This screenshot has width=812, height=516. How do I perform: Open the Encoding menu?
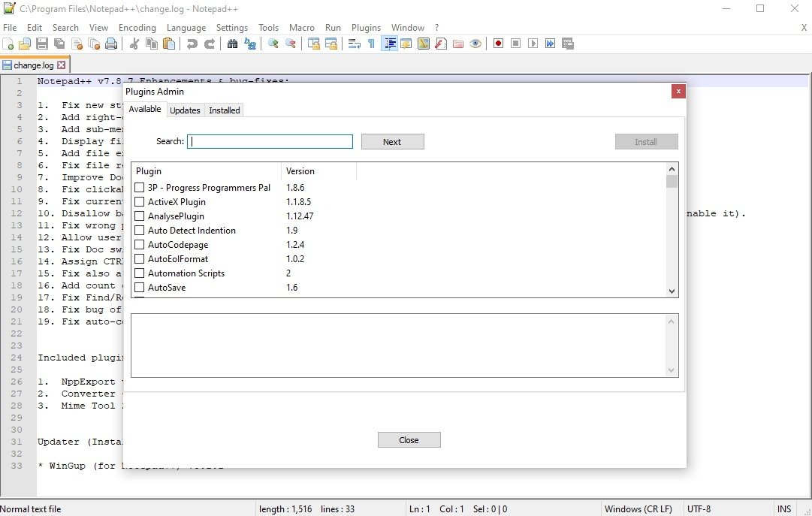(x=137, y=28)
